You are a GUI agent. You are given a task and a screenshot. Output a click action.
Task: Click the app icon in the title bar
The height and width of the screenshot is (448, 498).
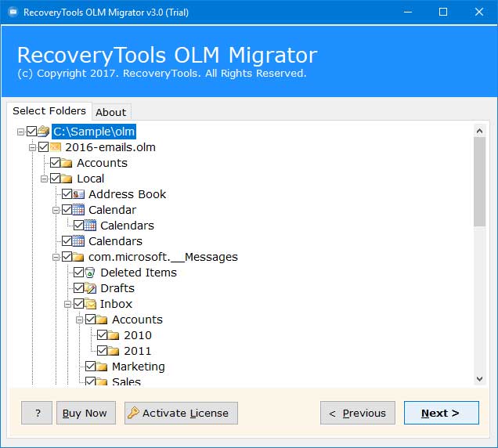[13, 12]
